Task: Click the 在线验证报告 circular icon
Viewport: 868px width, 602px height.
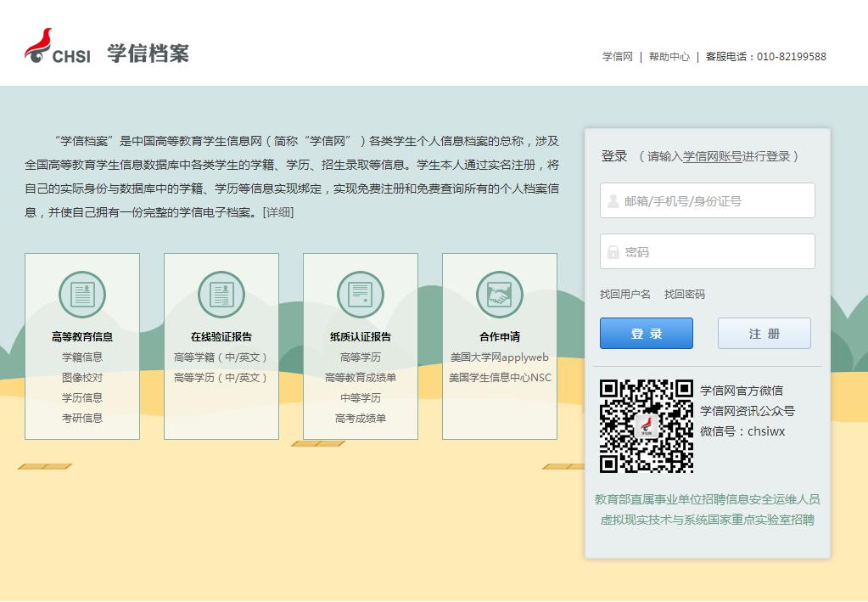Action: click(x=221, y=295)
